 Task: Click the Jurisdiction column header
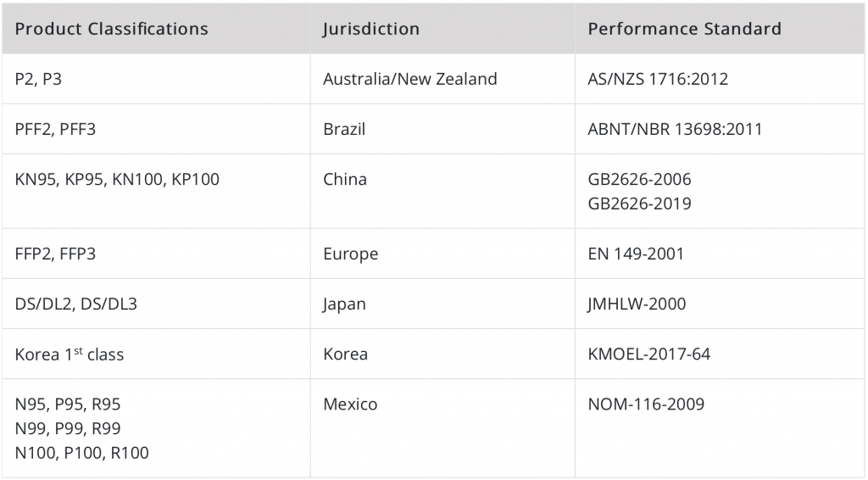(371, 29)
